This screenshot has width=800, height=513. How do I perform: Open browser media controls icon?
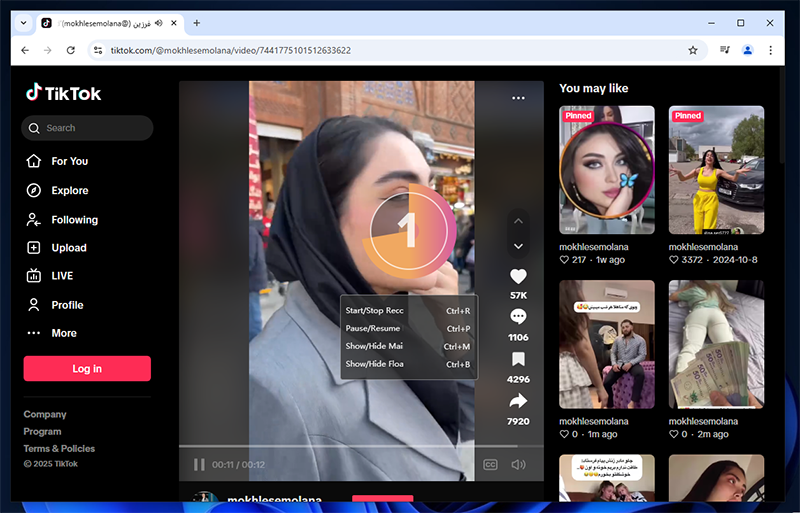point(724,50)
